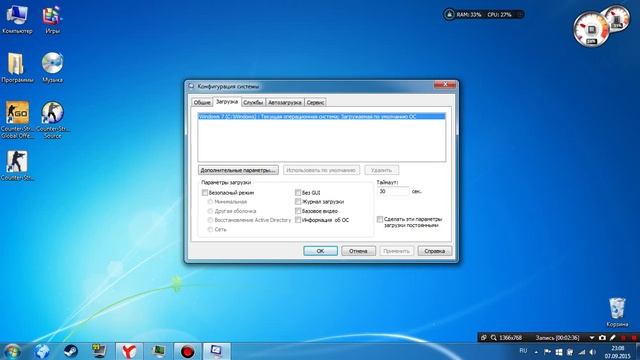Select the Восстановление Active Directory radio option

(210, 220)
